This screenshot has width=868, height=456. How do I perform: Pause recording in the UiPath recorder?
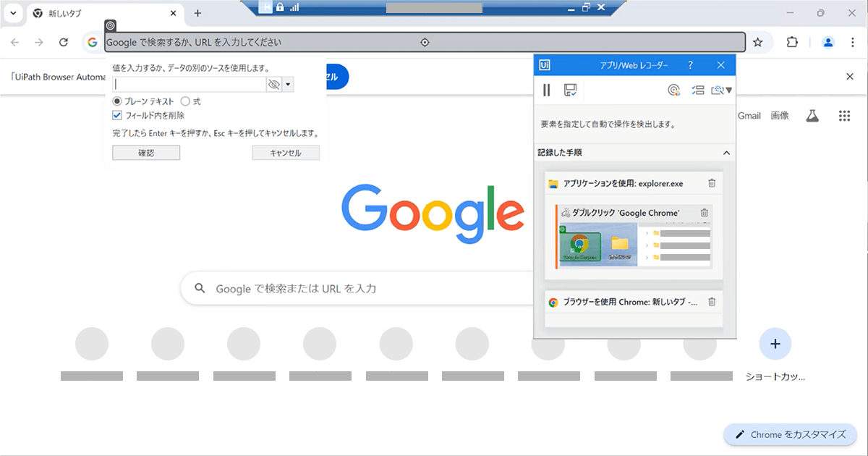547,90
